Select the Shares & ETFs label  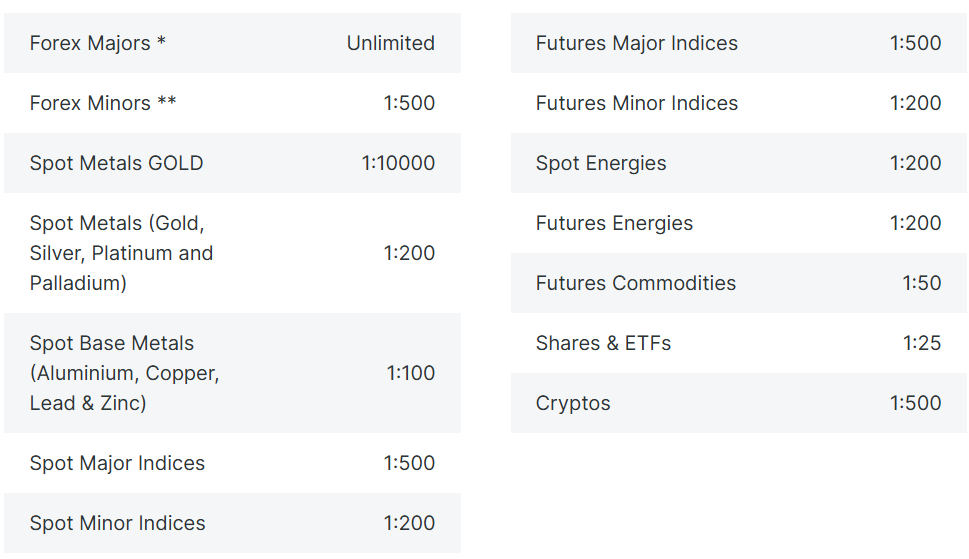point(603,343)
